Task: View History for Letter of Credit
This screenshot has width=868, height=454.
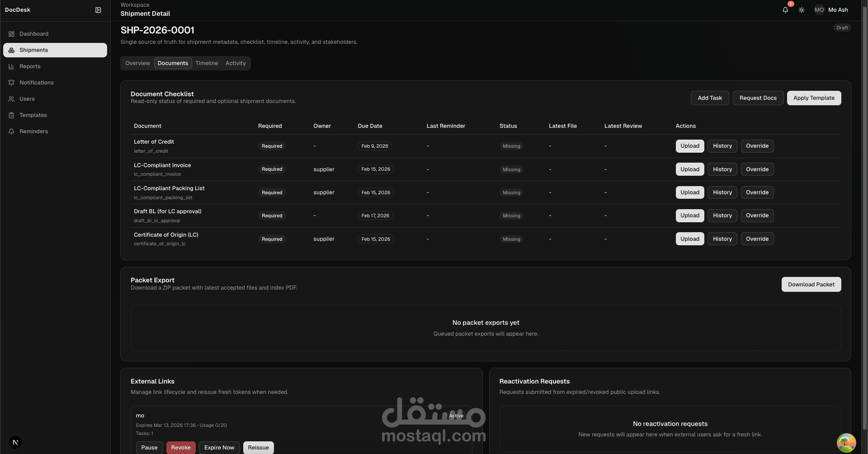Action: pos(722,146)
